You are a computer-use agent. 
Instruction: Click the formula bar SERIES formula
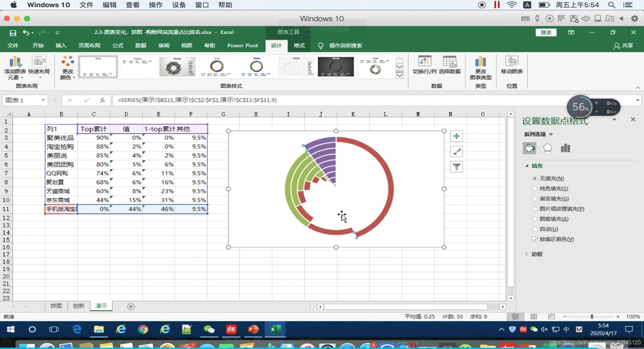197,100
